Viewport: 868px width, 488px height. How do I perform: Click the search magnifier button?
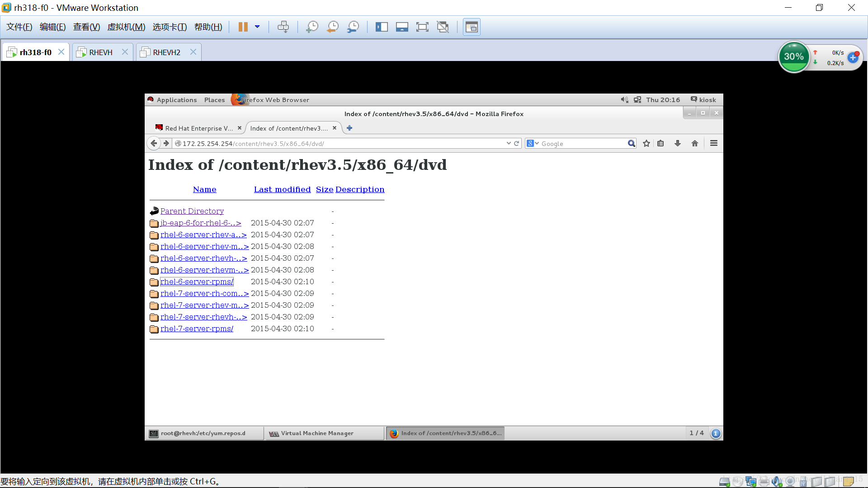[x=632, y=144]
